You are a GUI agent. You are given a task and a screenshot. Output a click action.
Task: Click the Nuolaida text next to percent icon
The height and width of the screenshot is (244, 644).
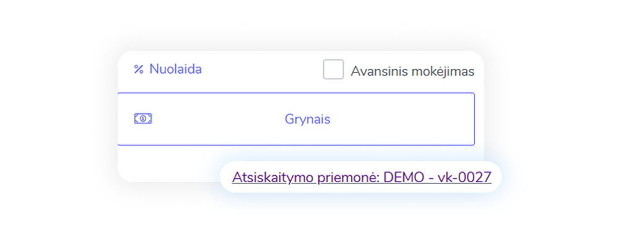175,69
